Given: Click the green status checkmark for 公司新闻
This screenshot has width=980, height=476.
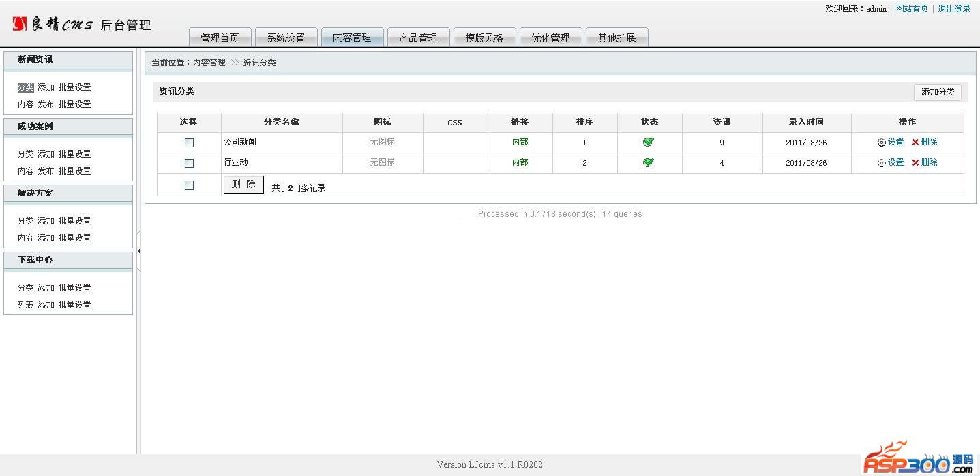Looking at the screenshot, I should 649,142.
